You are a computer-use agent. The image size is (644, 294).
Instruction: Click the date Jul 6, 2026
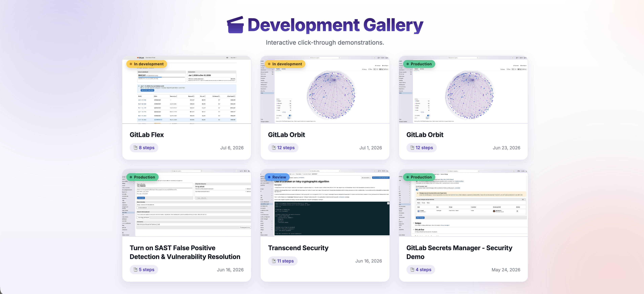pos(232,148)
